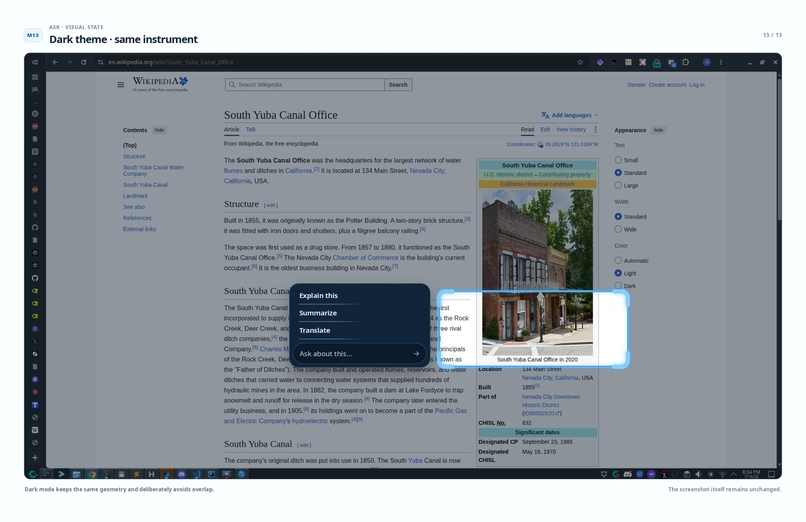Click the South Yuba Canal Office photo
The image size is (806, 522).
click(537, 272)
